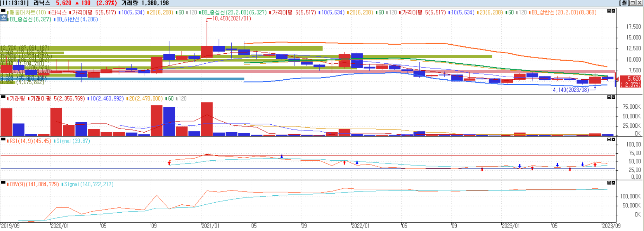Image resolution: width=644 pixels, height=231 pixels.
Task: Click the 100,000K OBV axis label
Action: (630, 196)
